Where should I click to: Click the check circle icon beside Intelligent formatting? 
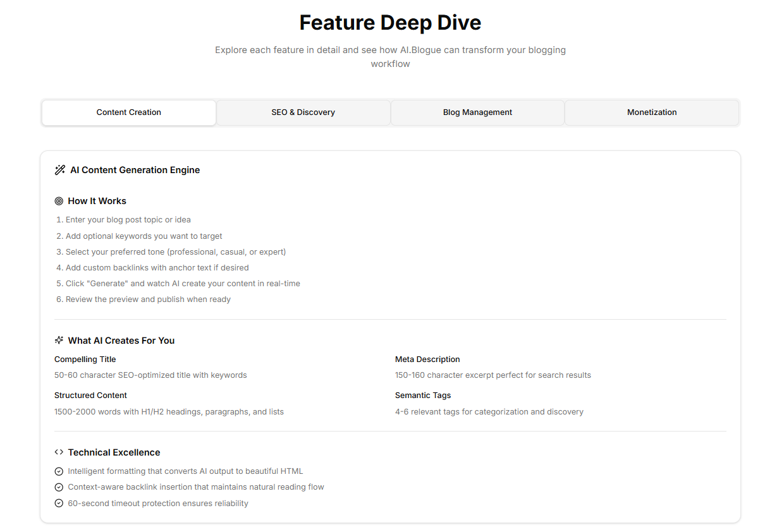point(59,471)
